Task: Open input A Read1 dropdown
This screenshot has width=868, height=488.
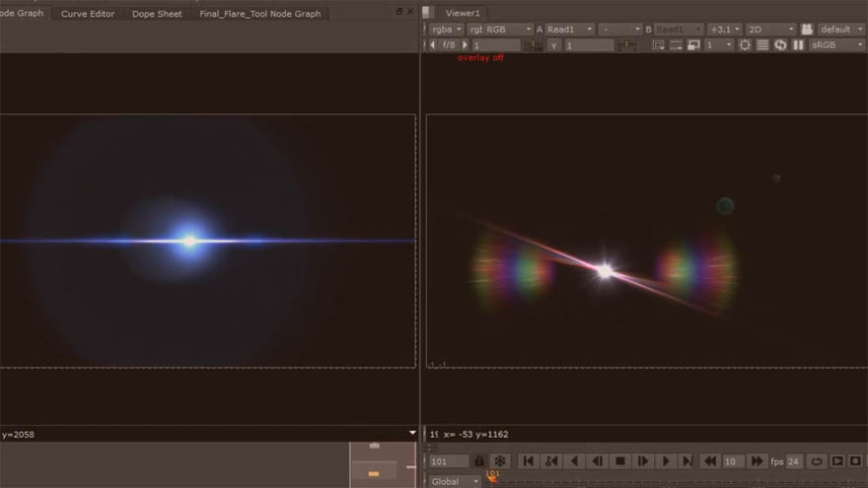Action: (x=569, y=30)
